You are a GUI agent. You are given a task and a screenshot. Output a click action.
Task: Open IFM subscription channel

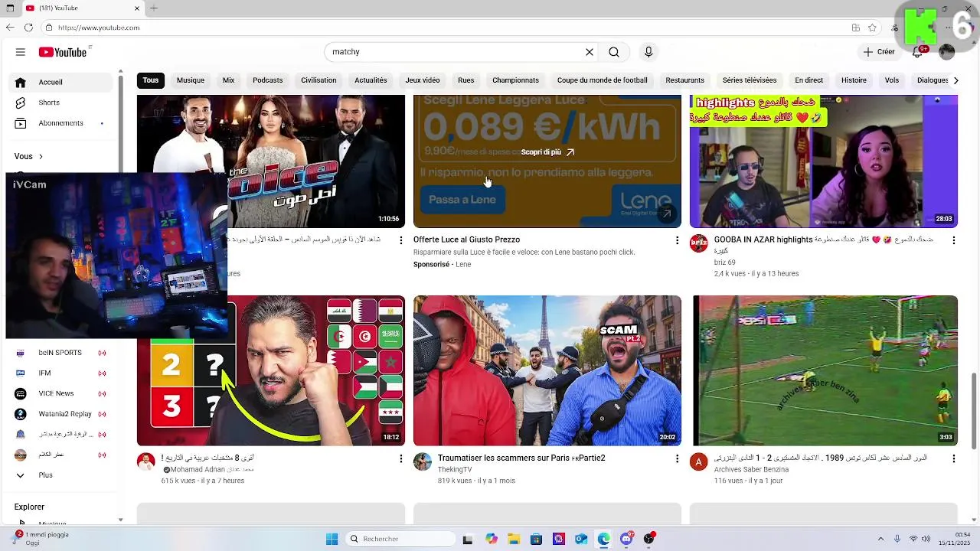click(60, 373)
